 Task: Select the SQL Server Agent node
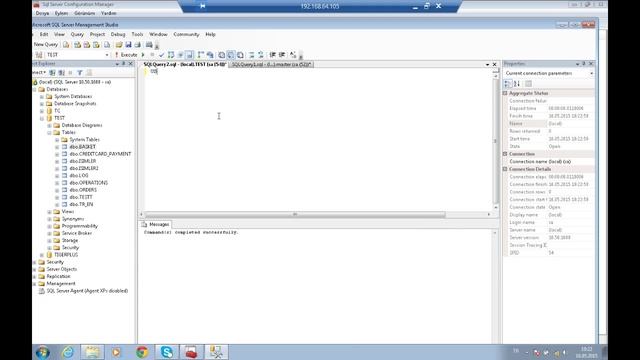(x=87, y=291)
